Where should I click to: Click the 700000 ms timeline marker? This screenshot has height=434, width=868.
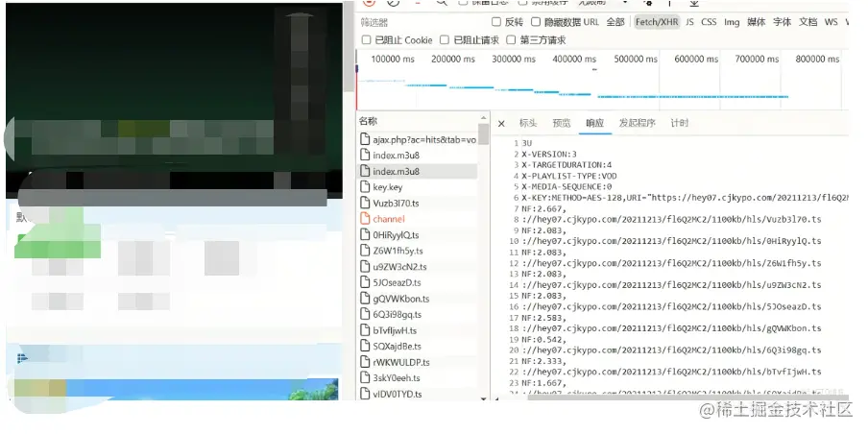[x=757, y=59]
